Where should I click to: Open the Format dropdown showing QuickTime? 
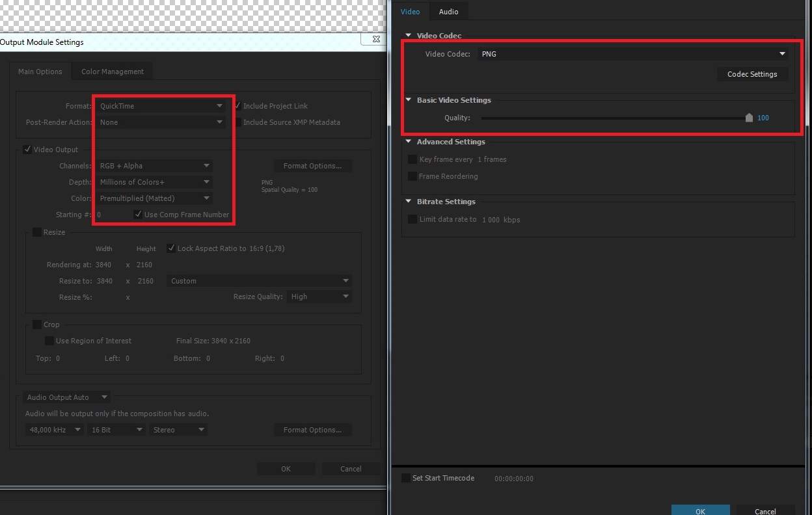point(161,106)
